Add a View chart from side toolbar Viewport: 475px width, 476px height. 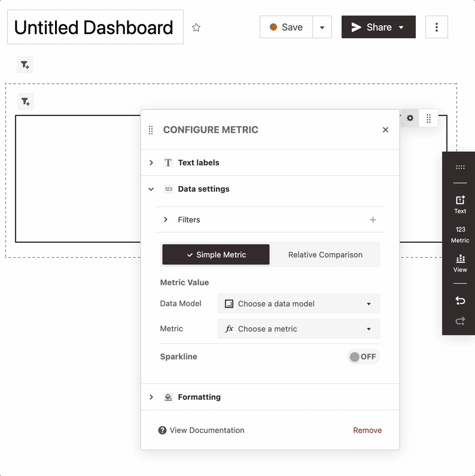coord(460,263)
